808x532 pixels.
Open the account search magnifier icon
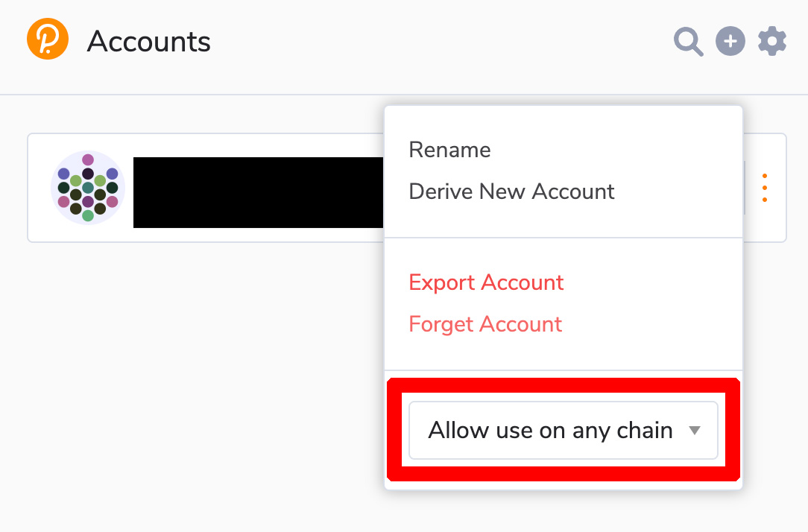(689, 41)
